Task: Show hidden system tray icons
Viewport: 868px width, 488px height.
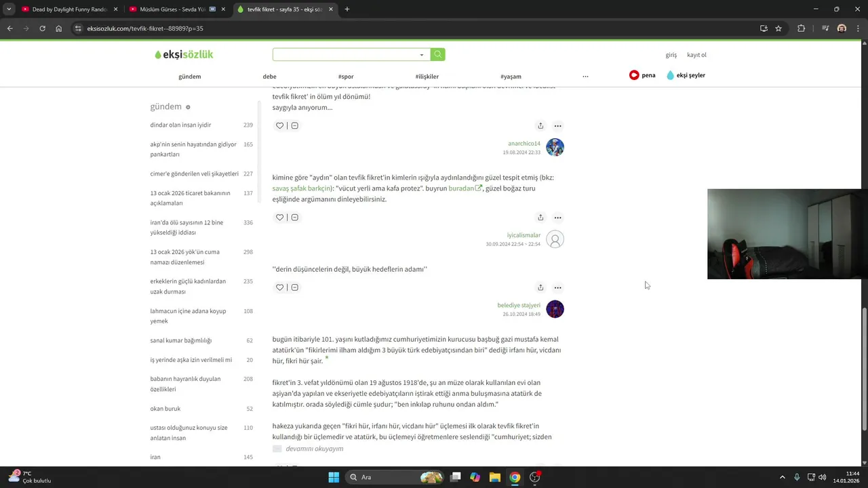Action: coord(782,477)
